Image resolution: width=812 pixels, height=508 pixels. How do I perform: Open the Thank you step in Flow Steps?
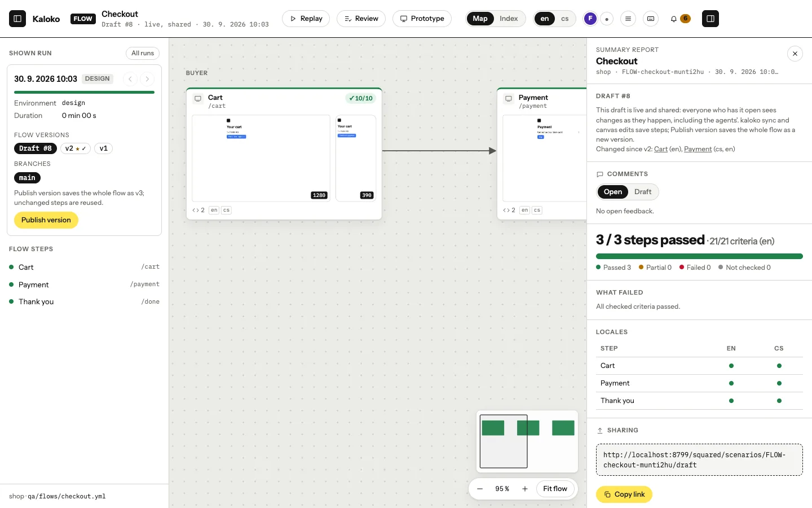[x=84, y=301]
